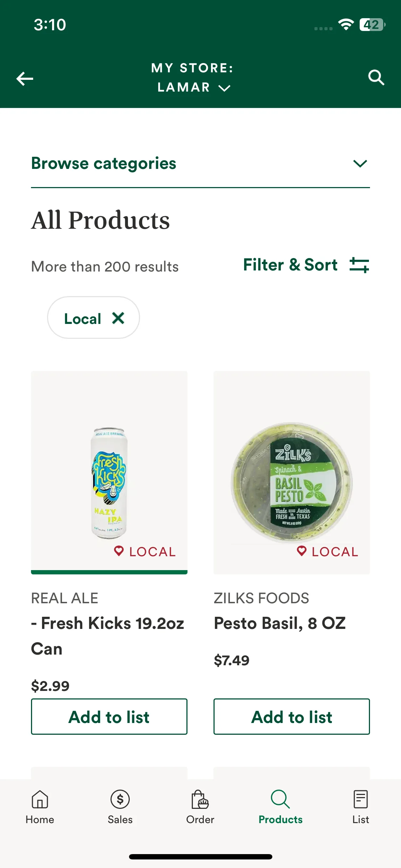
Task: Tap the back arrow icon
Action: (25, 78)
